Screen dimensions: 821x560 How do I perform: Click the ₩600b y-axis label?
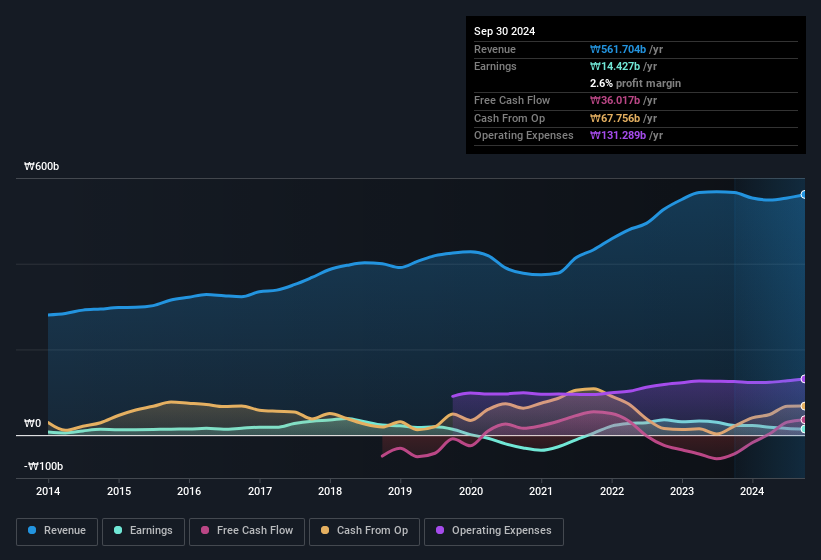[x=41, y=166]
